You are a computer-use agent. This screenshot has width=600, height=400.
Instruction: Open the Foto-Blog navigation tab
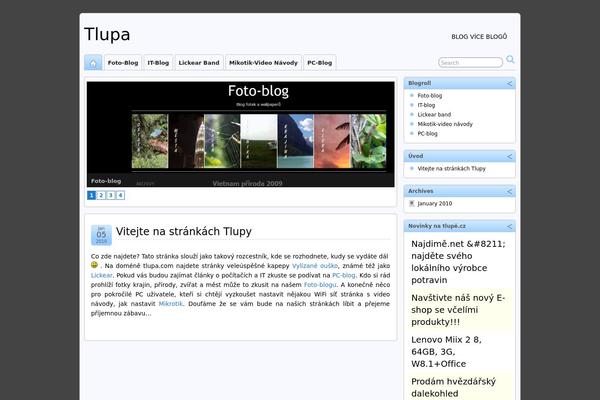(x=123, y=63)
